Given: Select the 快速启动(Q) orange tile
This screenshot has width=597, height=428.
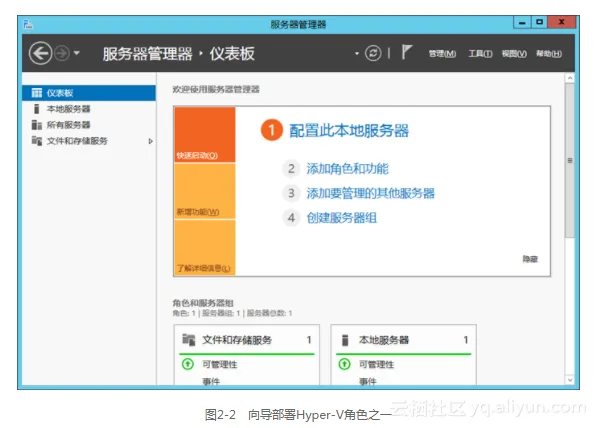Looking at the screenshot, I should pyautogui.click(x=204, y=135).
